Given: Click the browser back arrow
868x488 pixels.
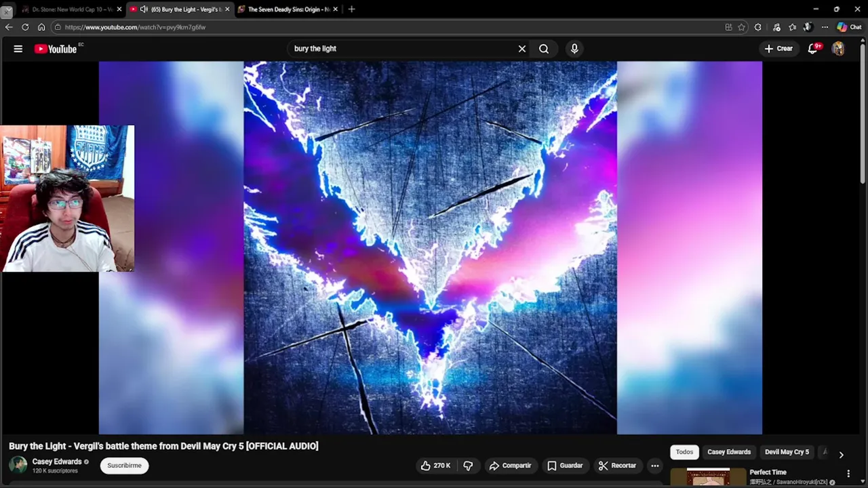Looking at the screenshot, I should (x=9, y=27).
